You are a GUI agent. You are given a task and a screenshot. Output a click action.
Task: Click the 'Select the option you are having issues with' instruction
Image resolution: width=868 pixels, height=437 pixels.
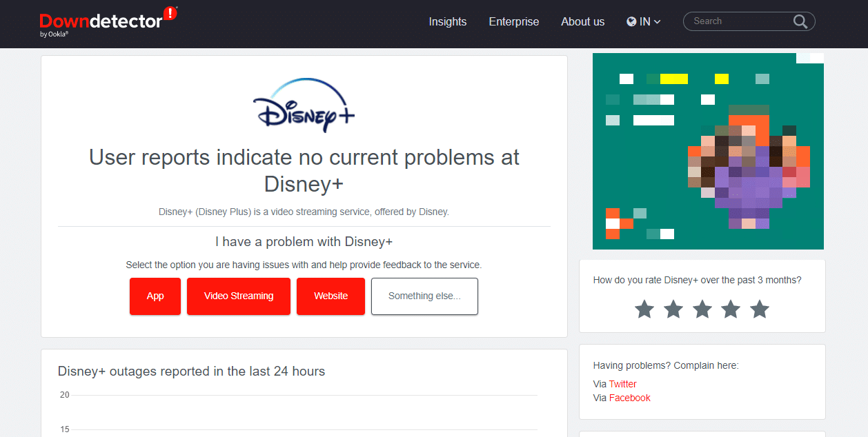click(304, 265)
